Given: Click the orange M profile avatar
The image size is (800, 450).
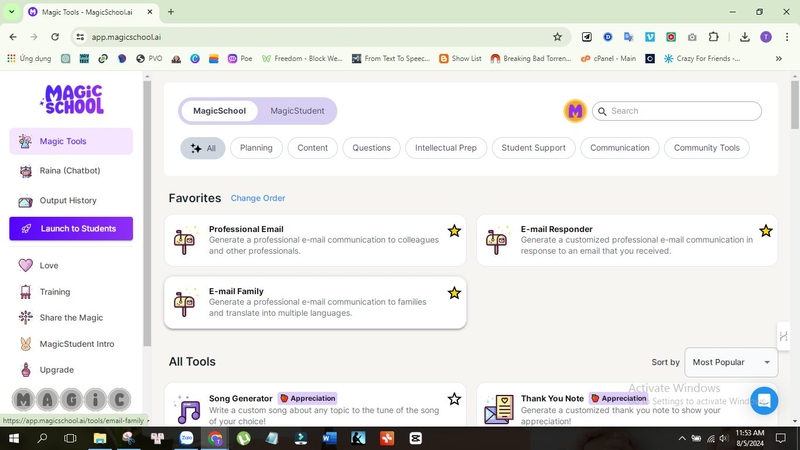Looking at the screenshot, I should pos(575,111).
